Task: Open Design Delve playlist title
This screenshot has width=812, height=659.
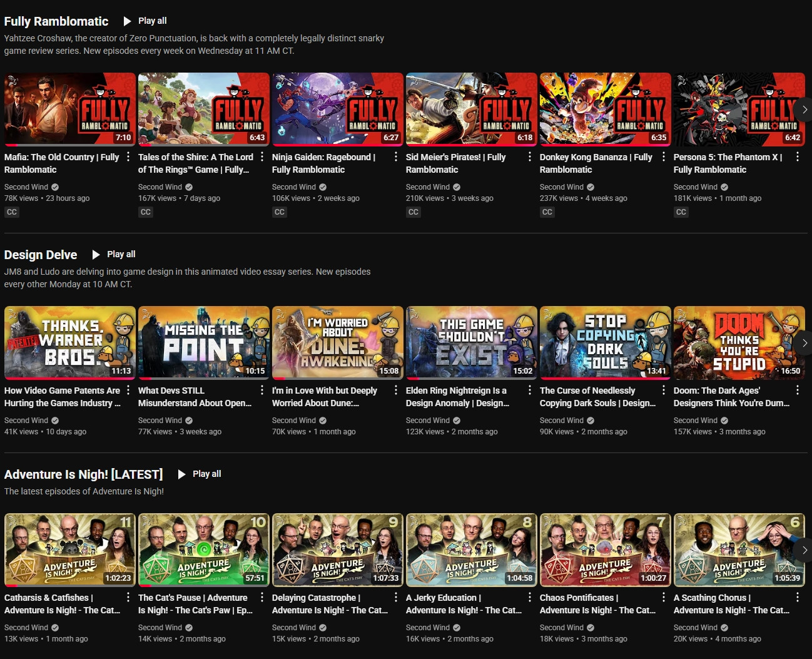Action: click(41, 255)
